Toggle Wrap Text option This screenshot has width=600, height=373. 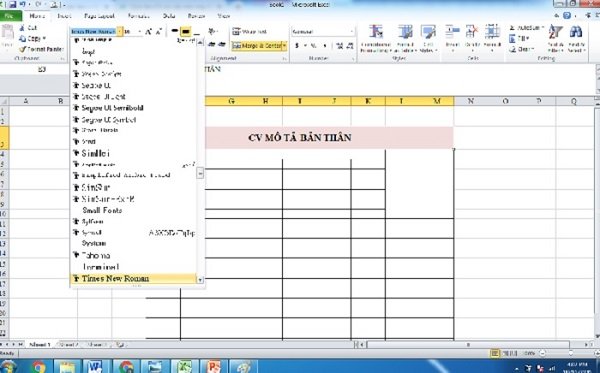coord(249,32)
